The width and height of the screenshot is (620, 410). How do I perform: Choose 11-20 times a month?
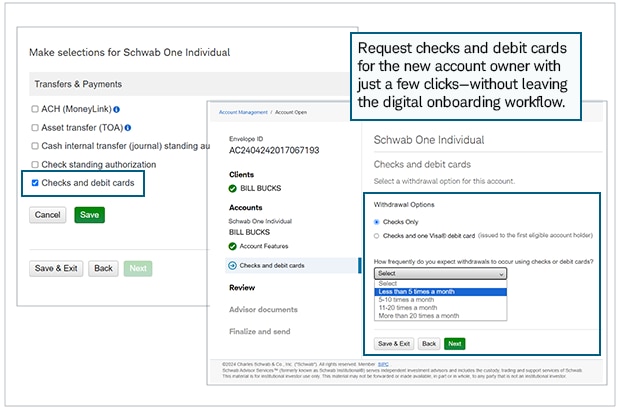pos(440,308)
